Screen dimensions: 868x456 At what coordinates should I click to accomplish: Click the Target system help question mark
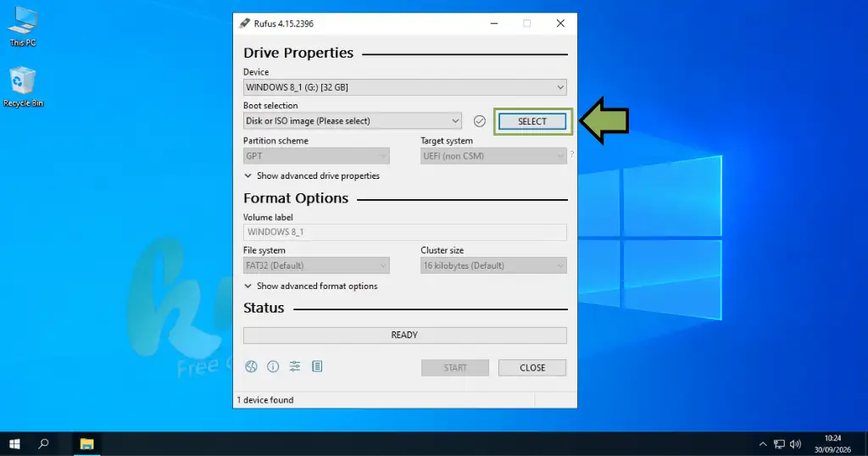572,155
